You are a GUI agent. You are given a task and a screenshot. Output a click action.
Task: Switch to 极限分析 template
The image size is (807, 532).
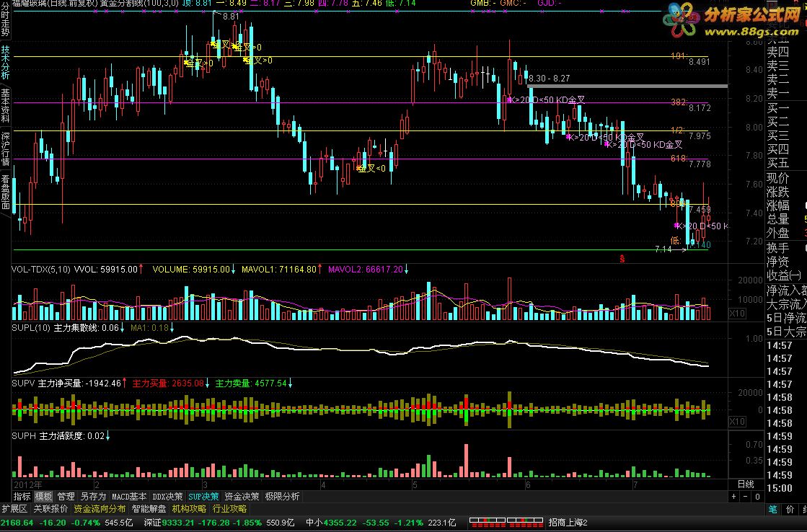pyautogui.click(x=282, y=497)
